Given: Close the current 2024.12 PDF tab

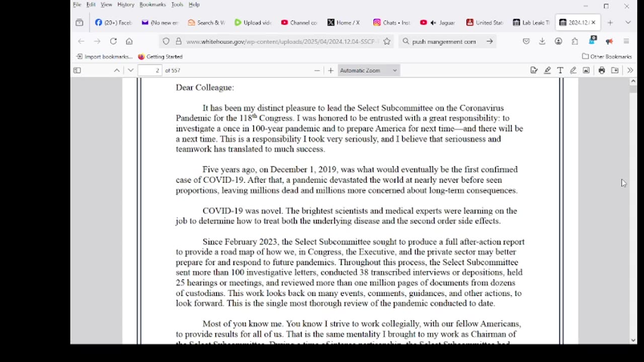Looking at the screenshot, I should 593,23.
